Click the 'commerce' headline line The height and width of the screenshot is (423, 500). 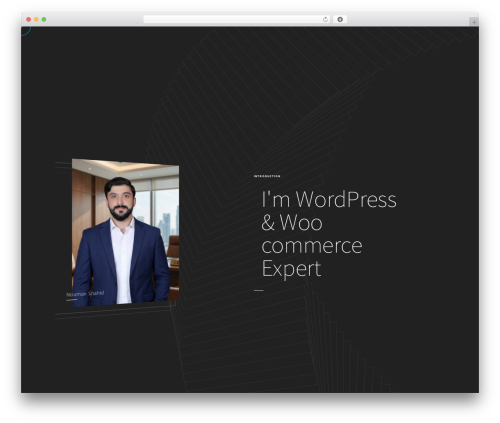tap(312, 246)
